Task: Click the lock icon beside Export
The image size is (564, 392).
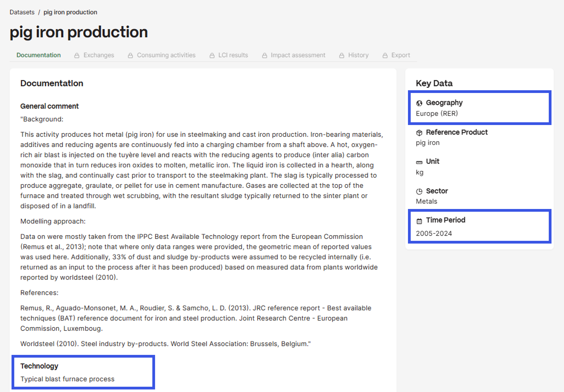Action: coord(385,55)
